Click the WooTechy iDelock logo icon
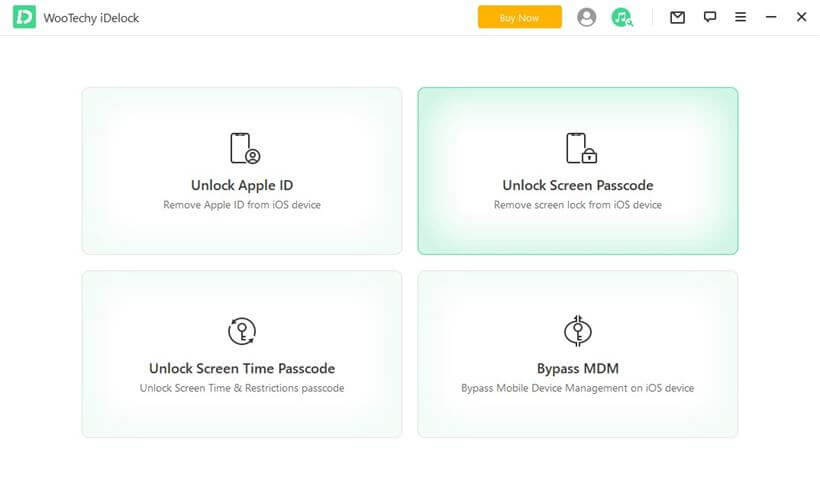 (24, 17)
